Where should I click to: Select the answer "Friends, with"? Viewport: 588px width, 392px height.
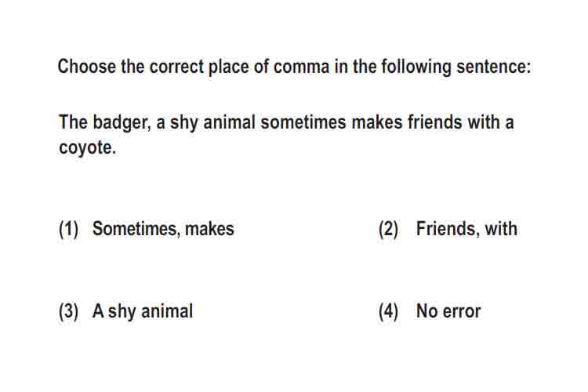coord(466,229)
